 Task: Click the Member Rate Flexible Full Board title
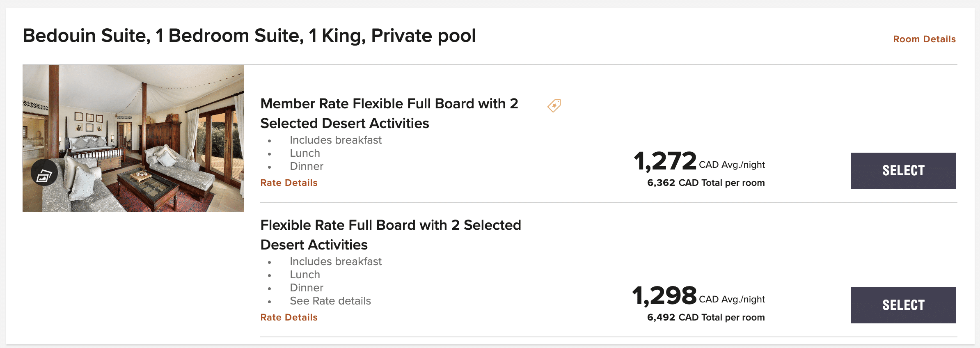(x=389, y=113)
